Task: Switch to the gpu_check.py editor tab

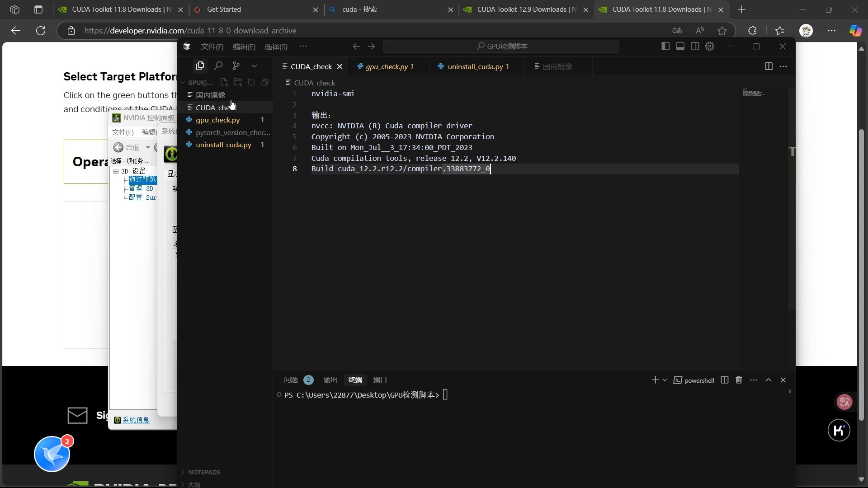Action: tap(387, 66)
